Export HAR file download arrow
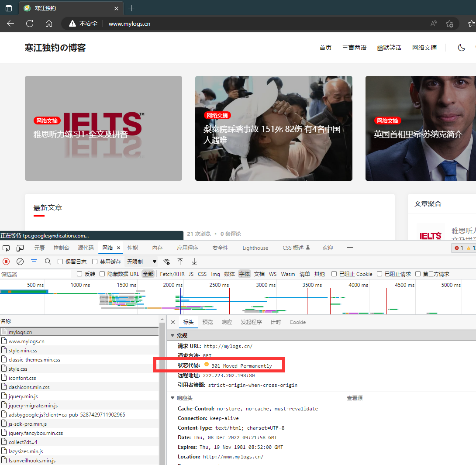476x465 pixels. tap(194, 262)
